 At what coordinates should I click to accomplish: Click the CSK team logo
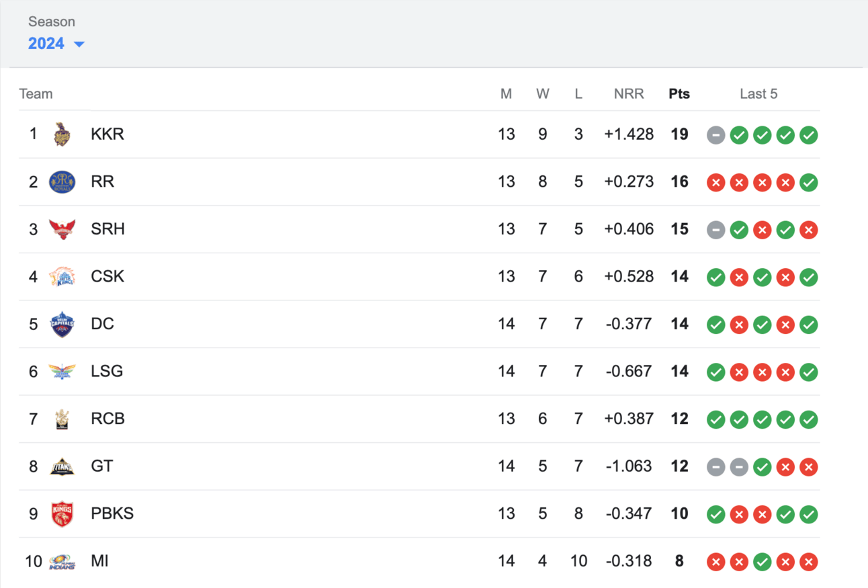coord(62,277)
